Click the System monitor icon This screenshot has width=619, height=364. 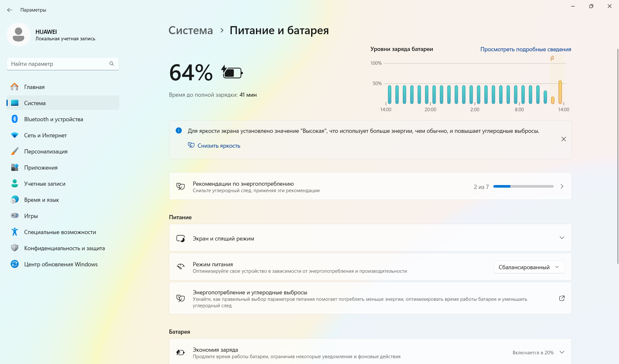tap(15, 103)
